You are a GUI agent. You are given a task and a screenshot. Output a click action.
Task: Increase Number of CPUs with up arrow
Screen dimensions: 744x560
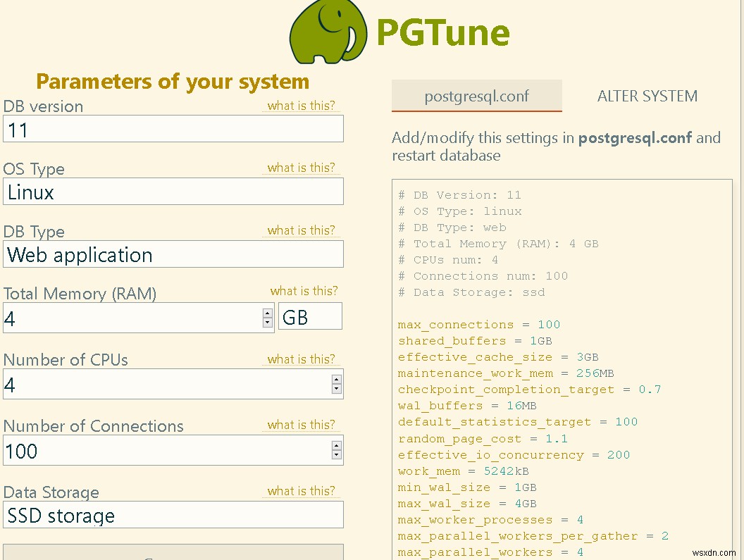336,380
